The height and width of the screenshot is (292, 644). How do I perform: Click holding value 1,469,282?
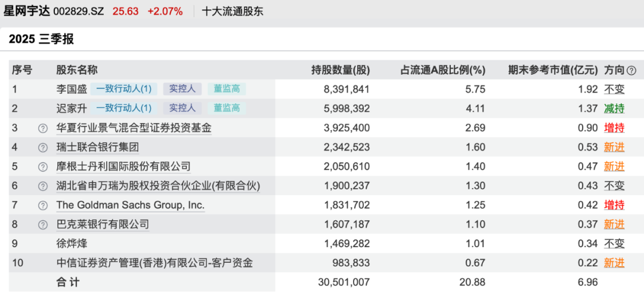pyautogui.click(x=346, y=244)
